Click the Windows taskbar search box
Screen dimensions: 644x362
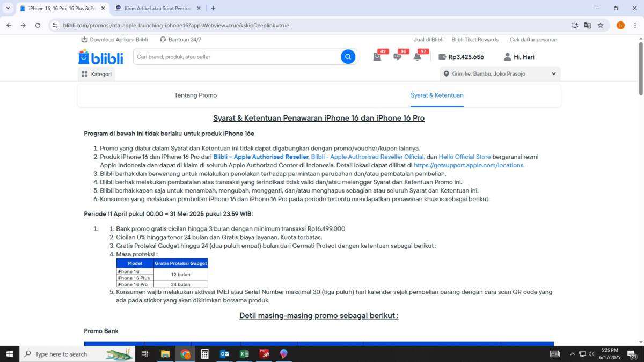point(77,354)
